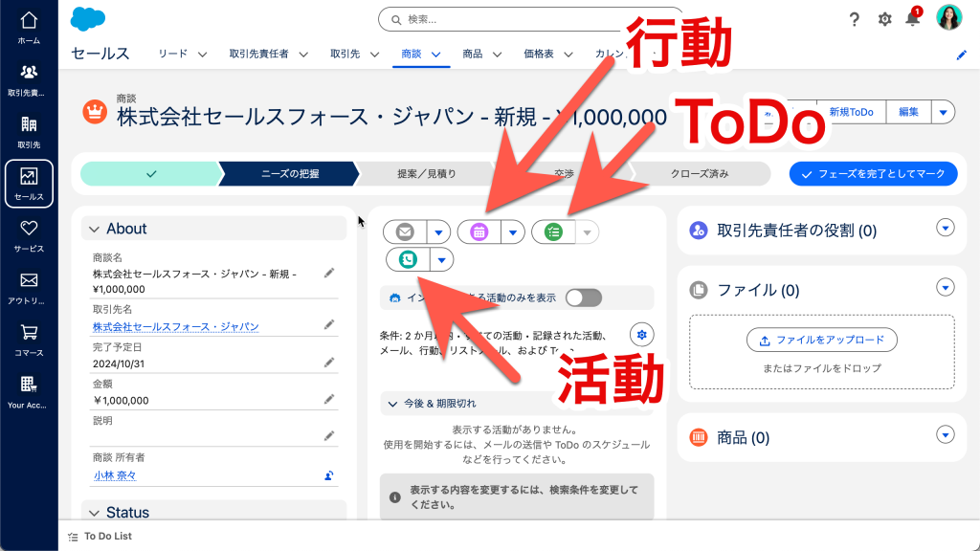This screenshot has width=980, height=551.
Task: Click the new event calendar button
Action: point(479,231)
